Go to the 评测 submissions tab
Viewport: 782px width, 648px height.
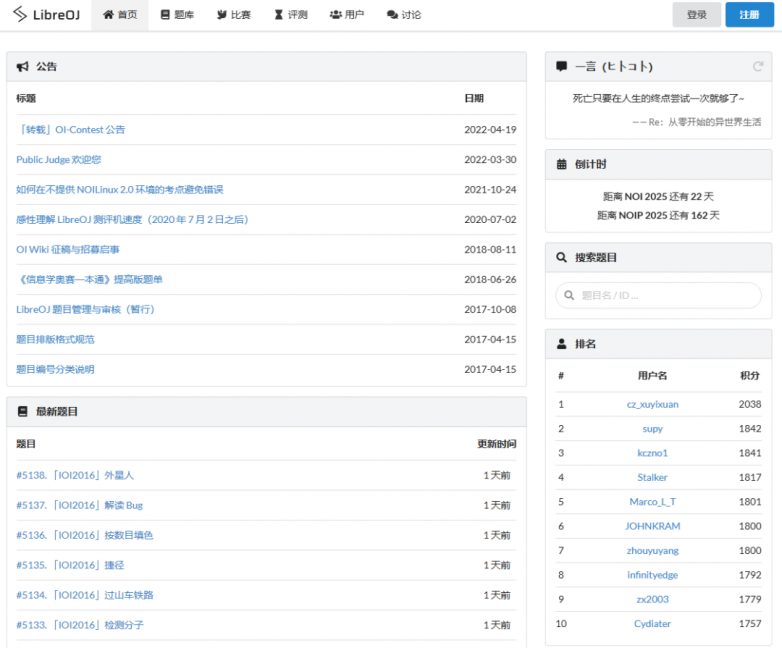(x=291, y=15)
